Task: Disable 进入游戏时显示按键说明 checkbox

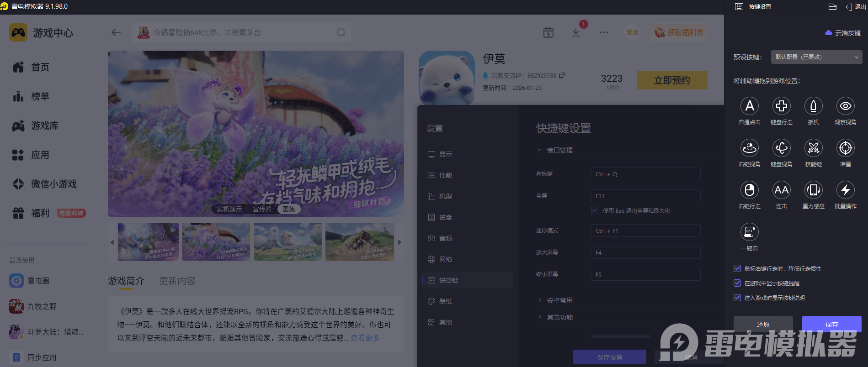Action: click(x=737, y=298)
